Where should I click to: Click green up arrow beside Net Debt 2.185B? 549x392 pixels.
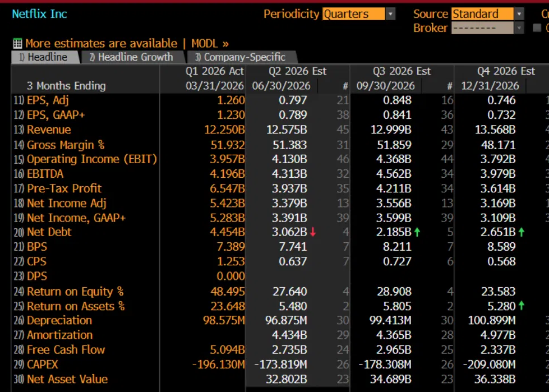tap(417, 232)
